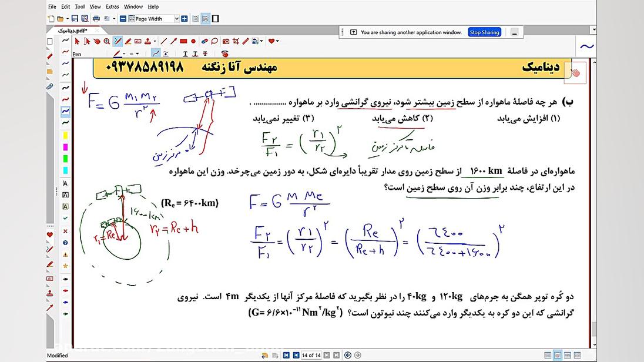Select the Pen annotation tool
This screenshot has height=362, width=644.
click(x=116, y=41)
